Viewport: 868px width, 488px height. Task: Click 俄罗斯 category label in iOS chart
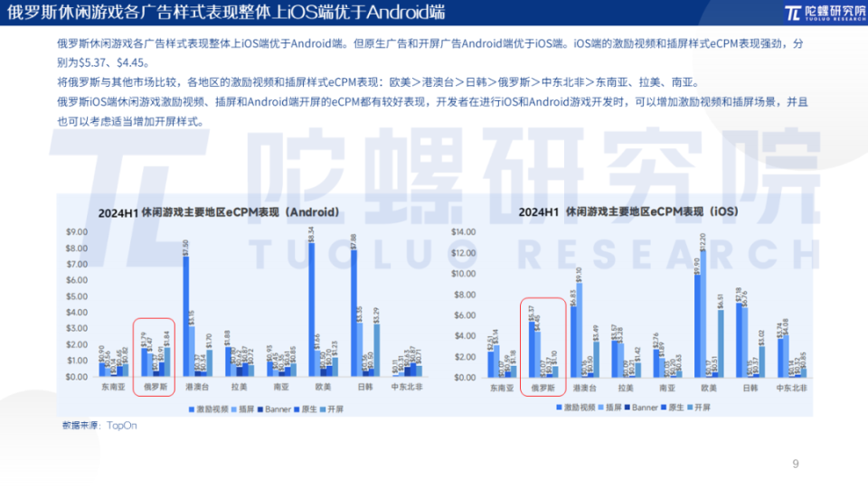(x=543, y=388)
